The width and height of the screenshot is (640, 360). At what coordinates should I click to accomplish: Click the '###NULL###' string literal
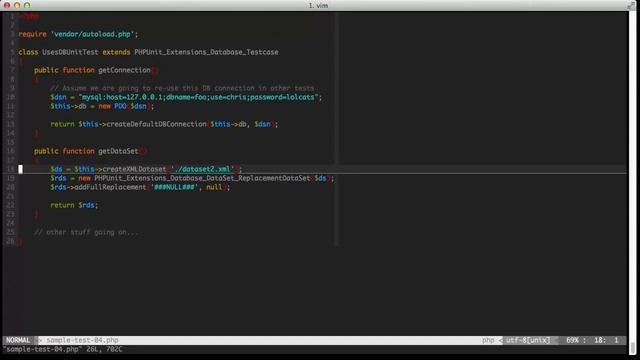[174, 187]
